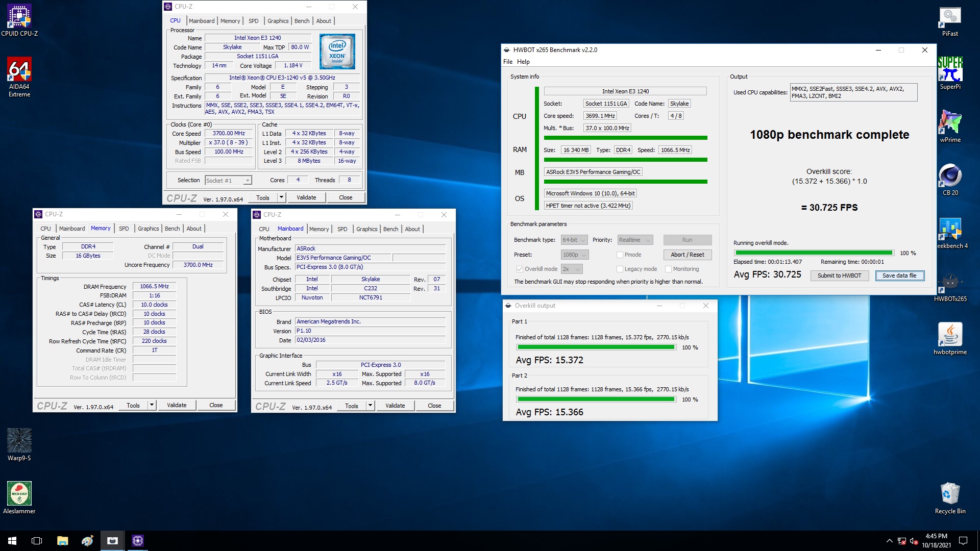Open Socket #1 selection dropdown
The height and width of the screenshot is (551, 980).
(228, 180)
